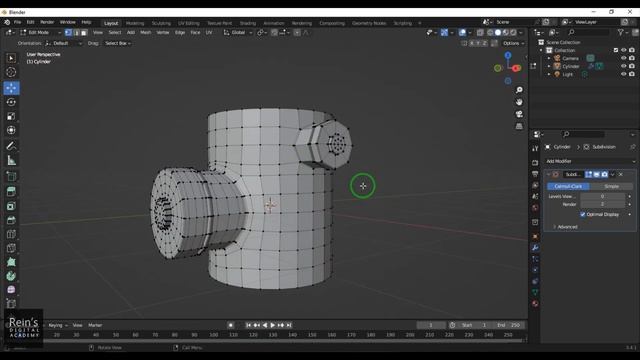Play the animation
Screen dimensions: 640x360
click(x=273, y=325)
